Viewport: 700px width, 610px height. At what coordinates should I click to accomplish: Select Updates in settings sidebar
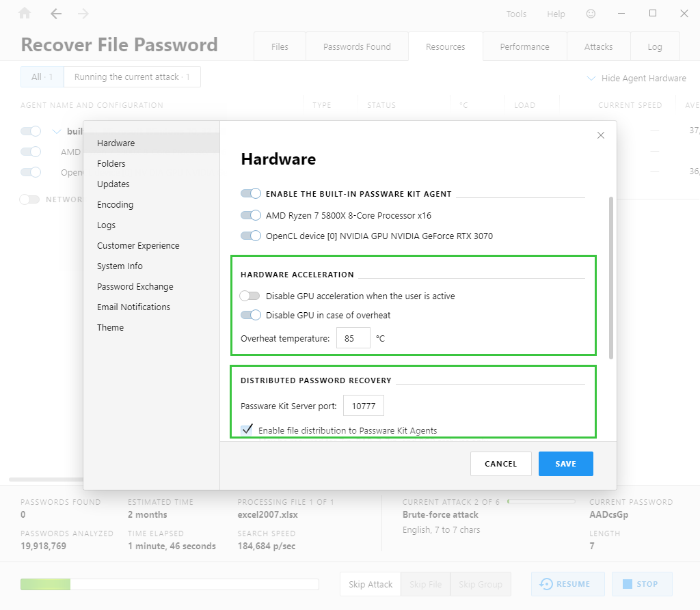(x=151, y=184)
